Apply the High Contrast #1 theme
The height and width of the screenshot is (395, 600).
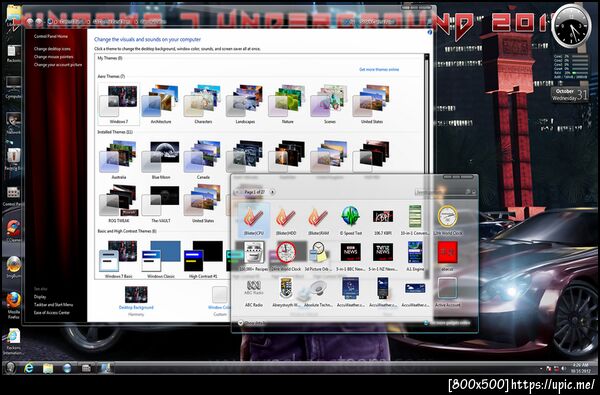click(203, 259)
